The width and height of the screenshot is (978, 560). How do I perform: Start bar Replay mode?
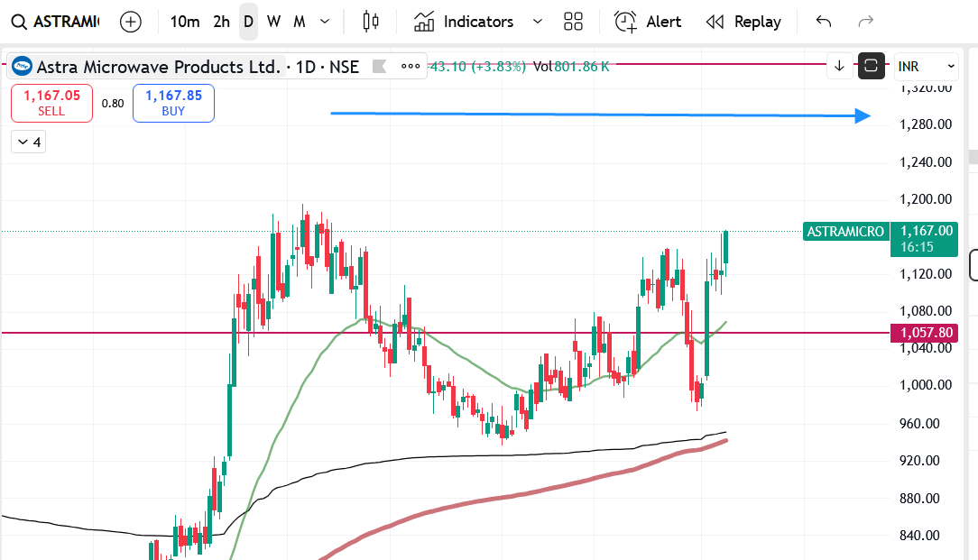[743, 22]
